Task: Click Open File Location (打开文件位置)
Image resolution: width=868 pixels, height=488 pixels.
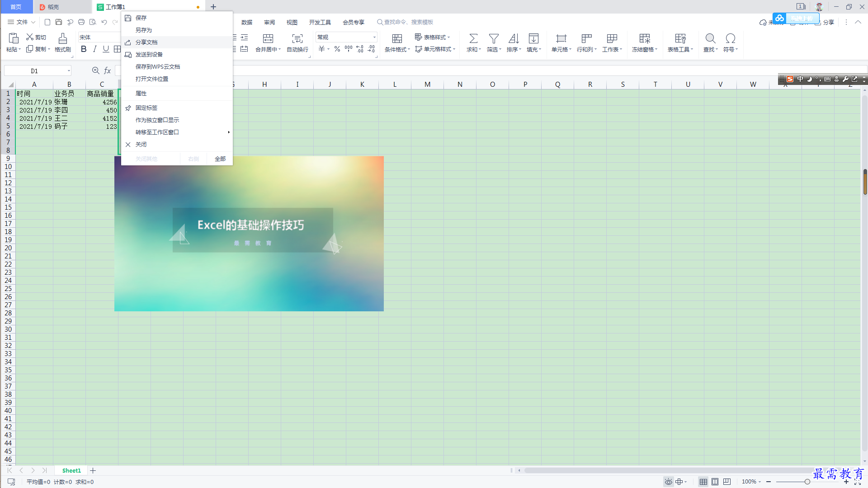Action: (177, 79)
